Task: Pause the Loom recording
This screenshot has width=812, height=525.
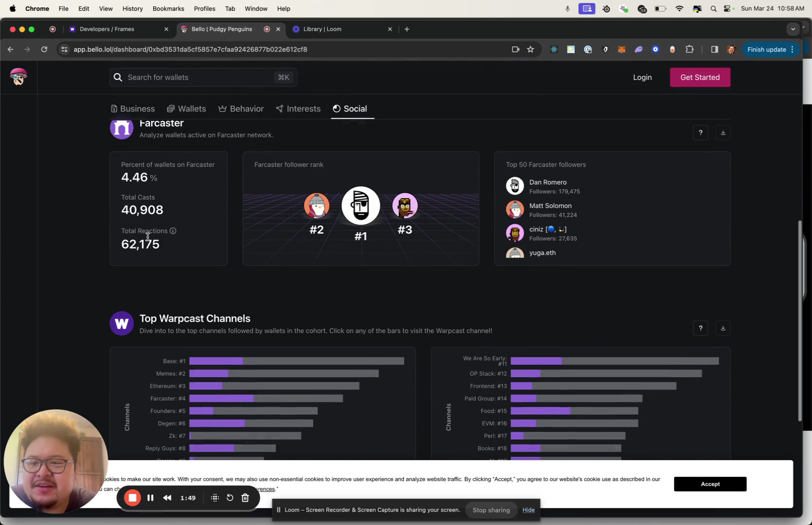Action: pos(150,498)
